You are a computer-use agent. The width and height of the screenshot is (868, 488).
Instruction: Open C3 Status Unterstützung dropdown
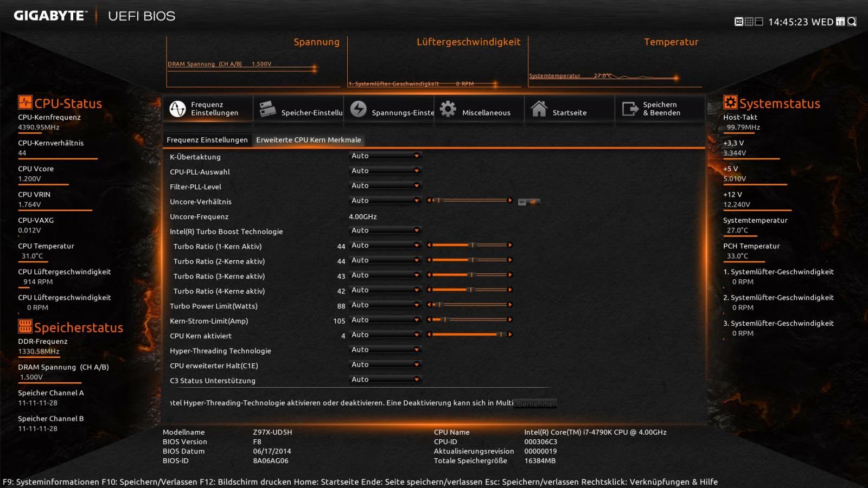(385, 380)
